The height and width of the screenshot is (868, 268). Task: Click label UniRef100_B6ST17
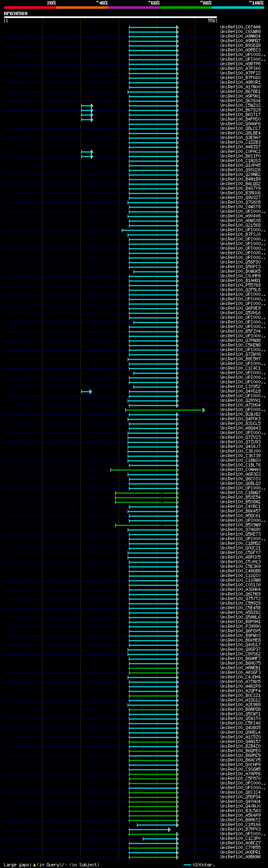tap(240, 115)
